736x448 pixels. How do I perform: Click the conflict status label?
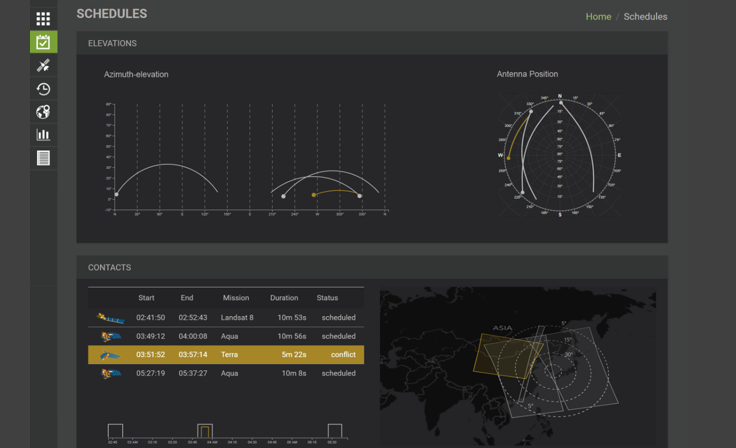[x=343, y=355]
